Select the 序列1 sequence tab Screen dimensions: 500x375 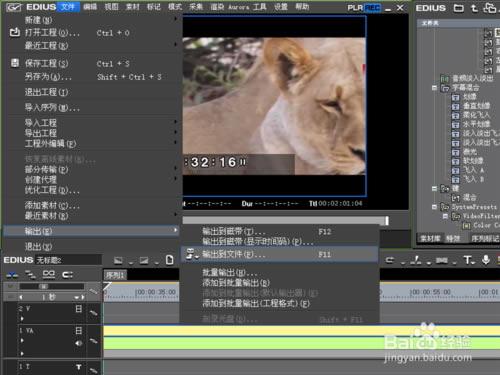pyautogui.click(x=115, y=275)
